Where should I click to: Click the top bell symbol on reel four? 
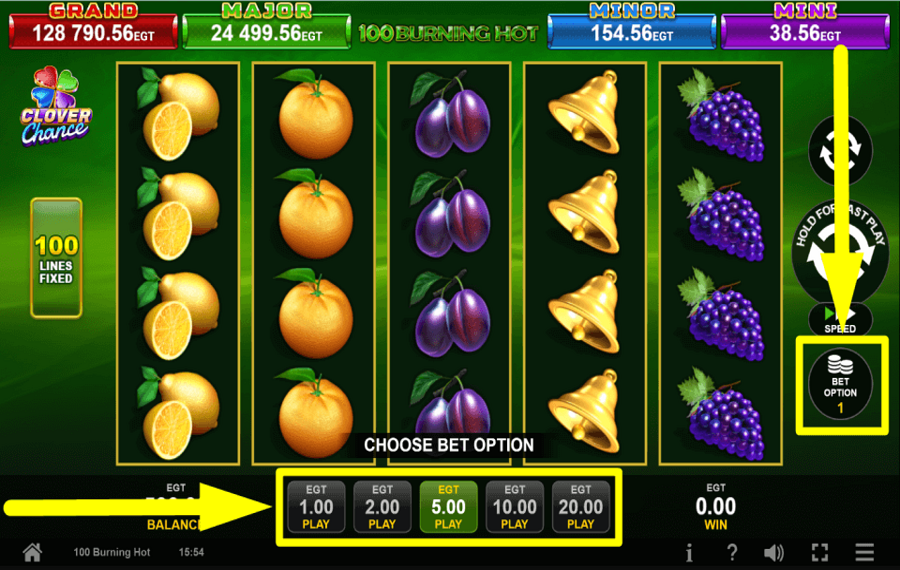(x=584, y=112)
